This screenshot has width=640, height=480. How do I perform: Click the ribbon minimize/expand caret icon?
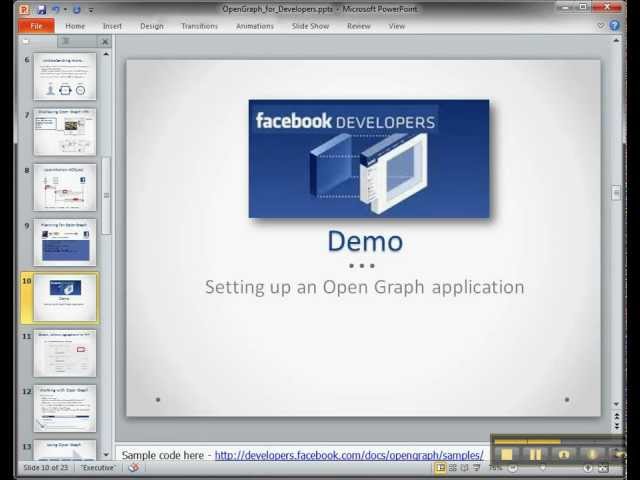pyautogui.click(x=600, y=26)
